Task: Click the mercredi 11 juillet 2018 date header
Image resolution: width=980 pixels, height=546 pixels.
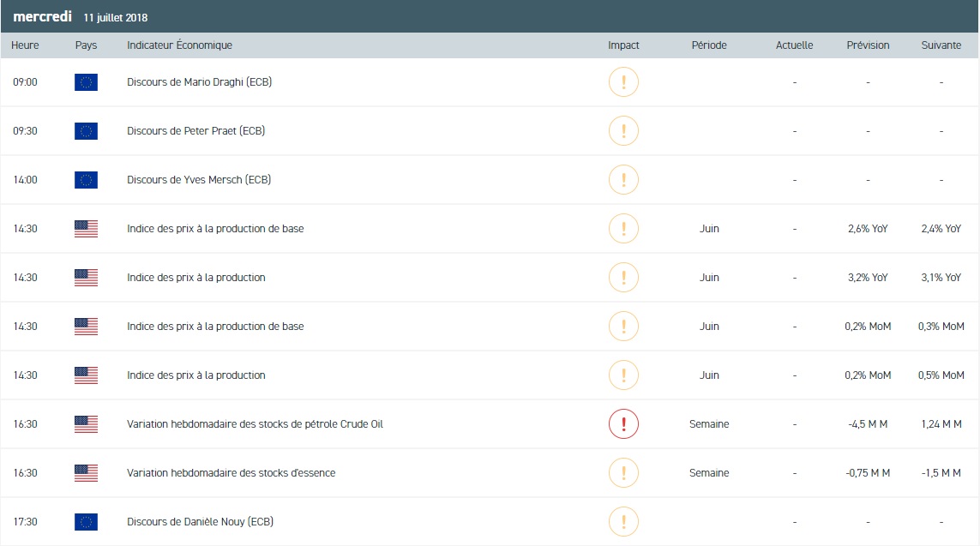Action: 81,17
